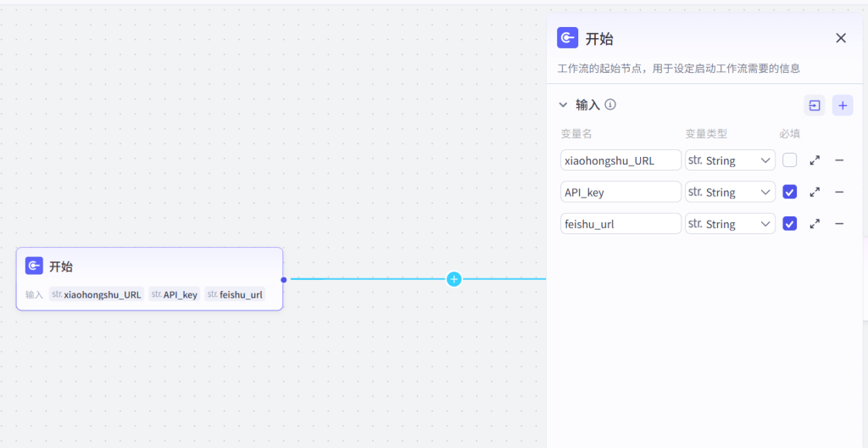This screenshot has height=448, width=868.
Task: Collapse the 输入 section chevron
Action: 563,105
